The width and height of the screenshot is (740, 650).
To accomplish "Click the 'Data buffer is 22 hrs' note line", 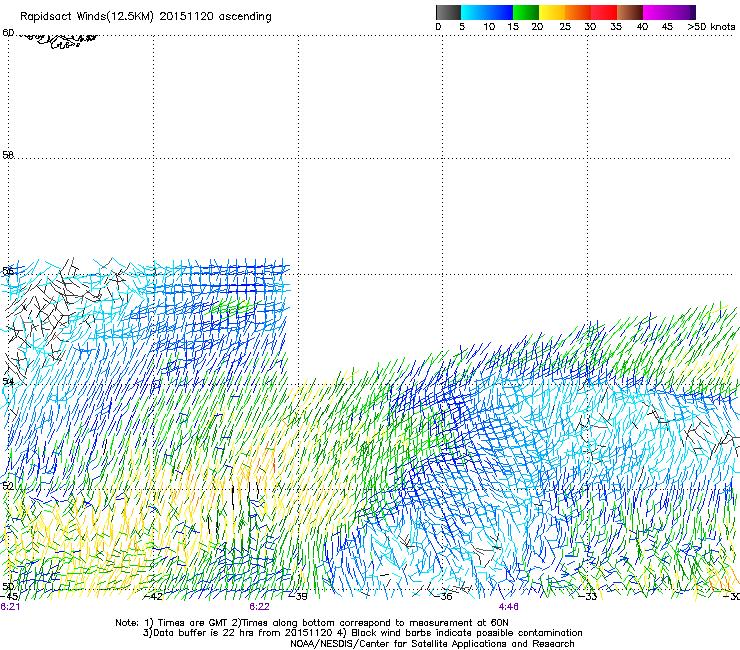I will [x=362, y=633].
